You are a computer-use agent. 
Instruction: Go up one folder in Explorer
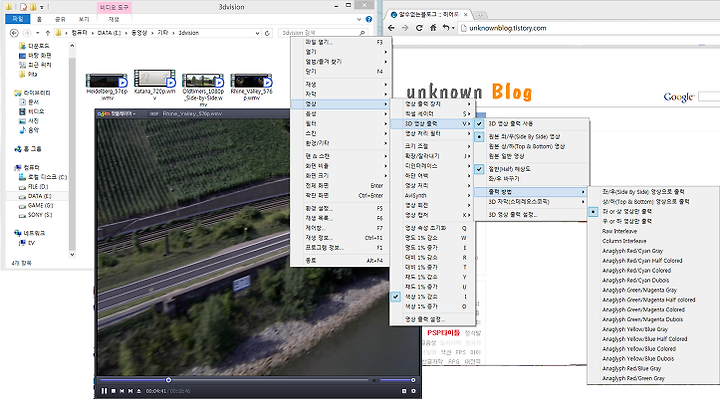[x=47, y=33]
